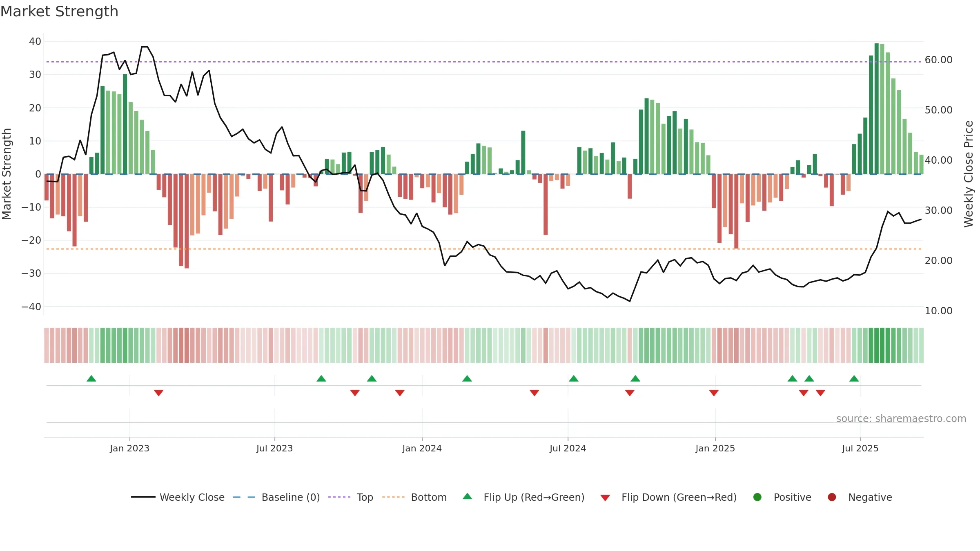Click the Jan 2024 axis label
This screenshot has height=551, width=980.
point(422,448)
